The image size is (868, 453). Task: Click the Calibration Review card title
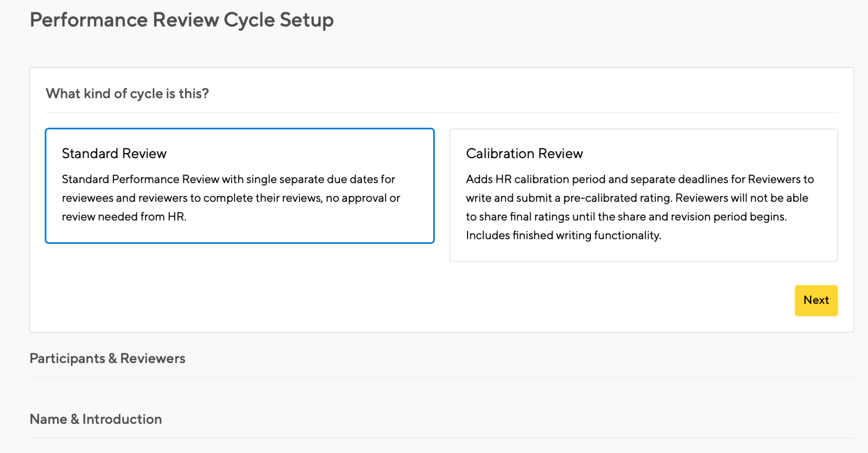524,153
